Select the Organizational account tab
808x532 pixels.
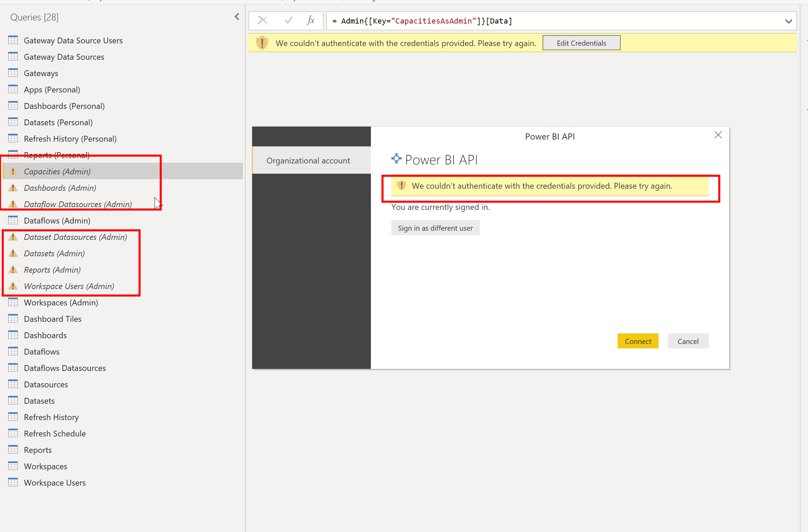point(308,160)
